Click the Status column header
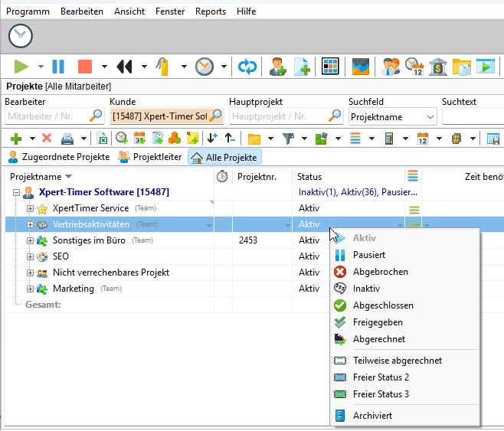The image size is (504, 431). pyautogui.click(x=349, y=177)
